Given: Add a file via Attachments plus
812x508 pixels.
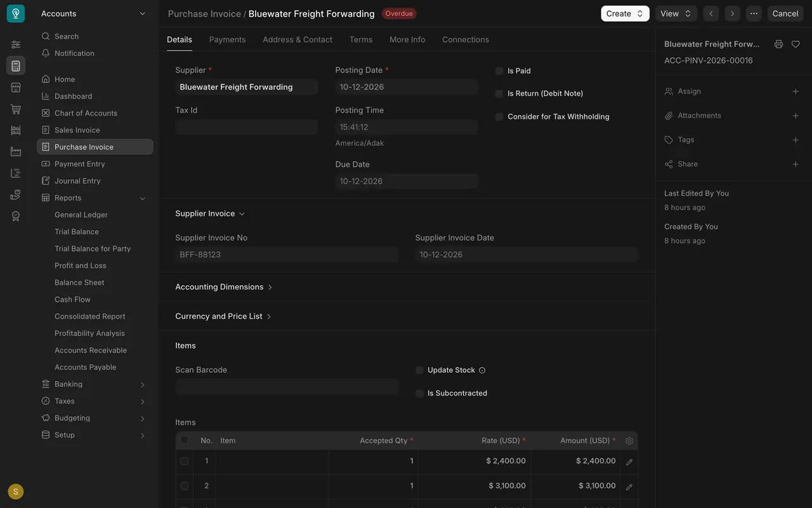Looking at the screenshot, I should pyautogui.click(x=796, y=116).
